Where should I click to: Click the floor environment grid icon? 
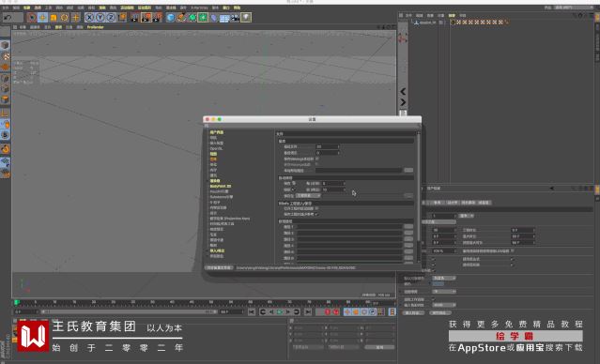[224, 18]
